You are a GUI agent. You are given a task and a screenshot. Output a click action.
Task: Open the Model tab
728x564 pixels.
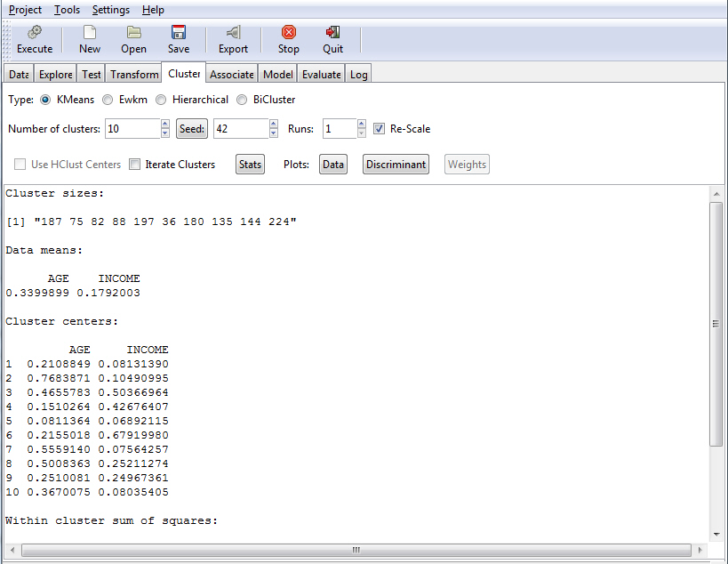tap(277, 75)
